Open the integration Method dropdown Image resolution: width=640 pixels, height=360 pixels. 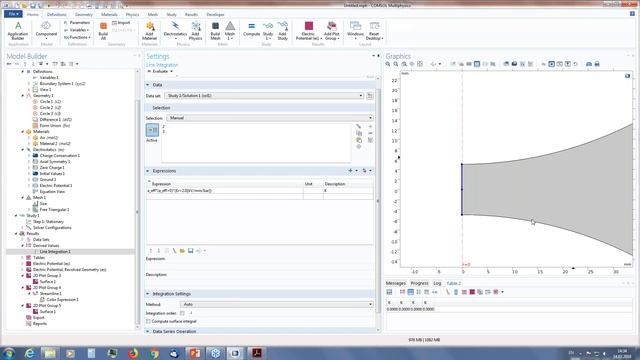pos(277,304)
